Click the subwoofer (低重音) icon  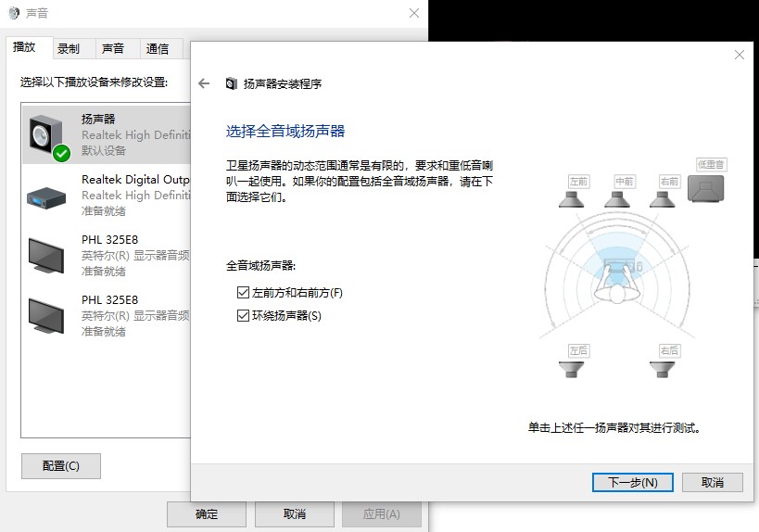(705, 188)
